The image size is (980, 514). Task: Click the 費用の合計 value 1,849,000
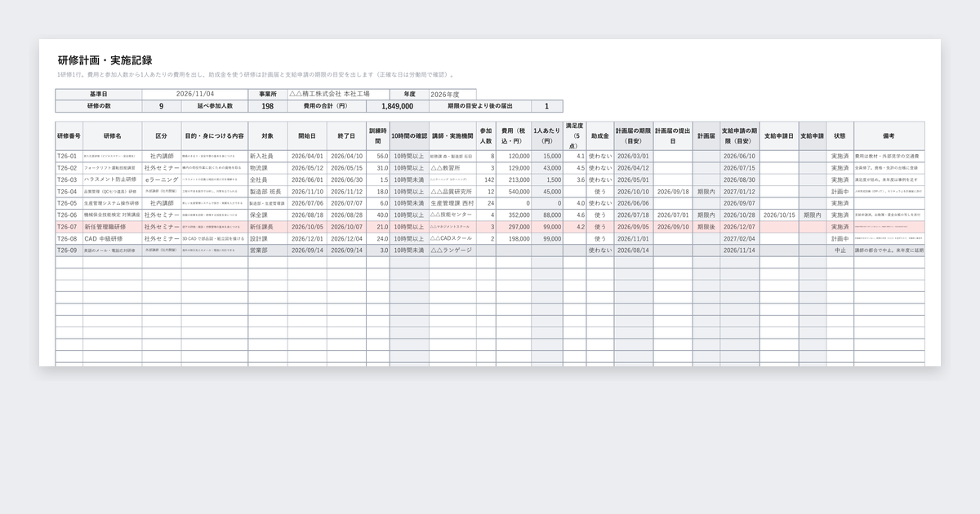[397, 106]
